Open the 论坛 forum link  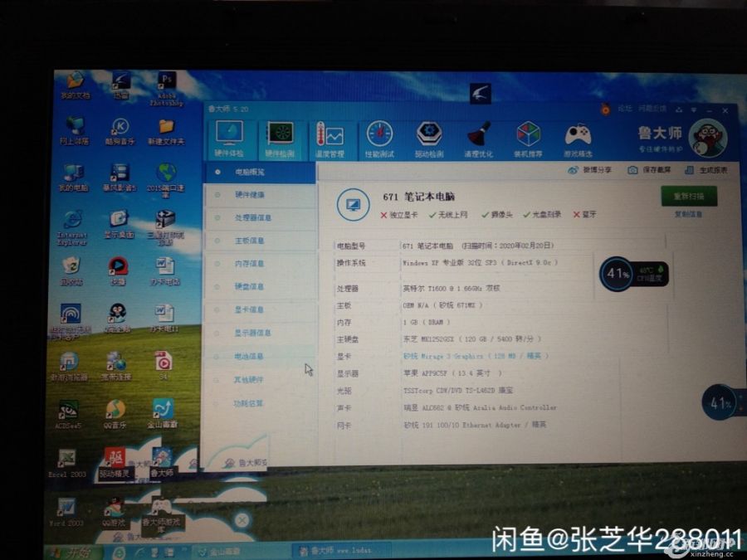pyautogui.click(x=624, y=109)
